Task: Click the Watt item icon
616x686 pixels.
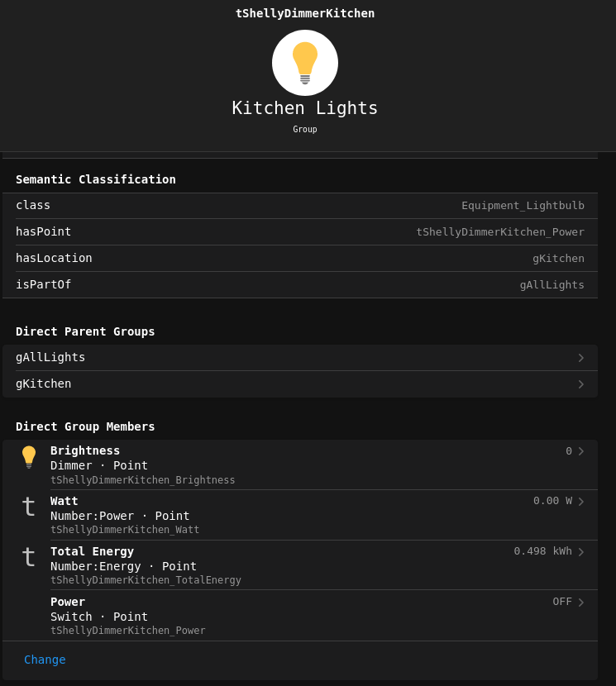Action: [29, 507]
